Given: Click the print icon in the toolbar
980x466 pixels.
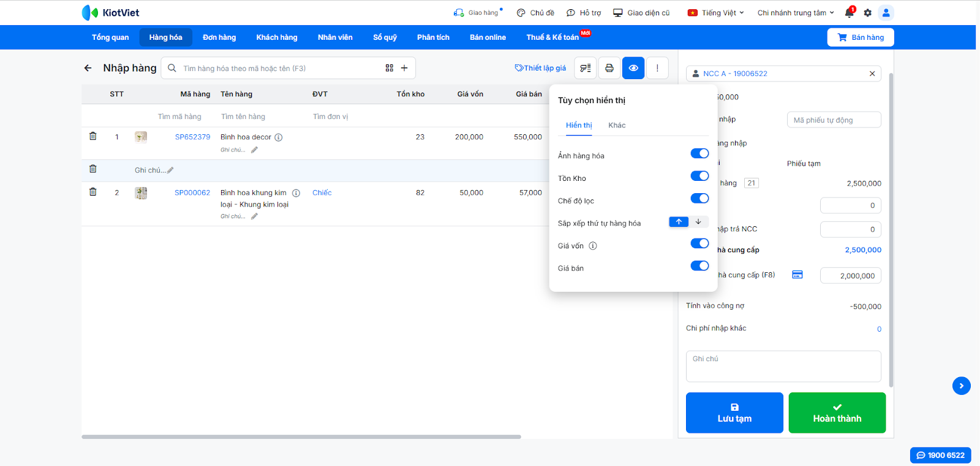Looking at the screenshot, I should (x=609, y=68).
